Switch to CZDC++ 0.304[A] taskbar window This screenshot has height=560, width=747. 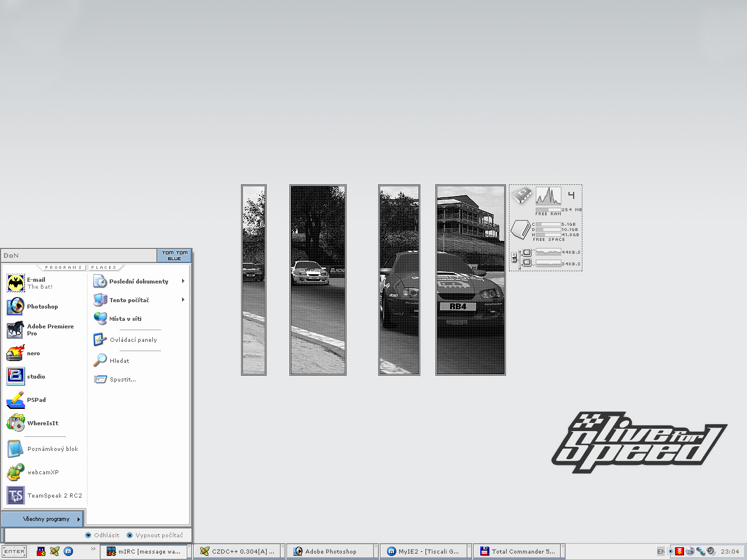point(238,551)
